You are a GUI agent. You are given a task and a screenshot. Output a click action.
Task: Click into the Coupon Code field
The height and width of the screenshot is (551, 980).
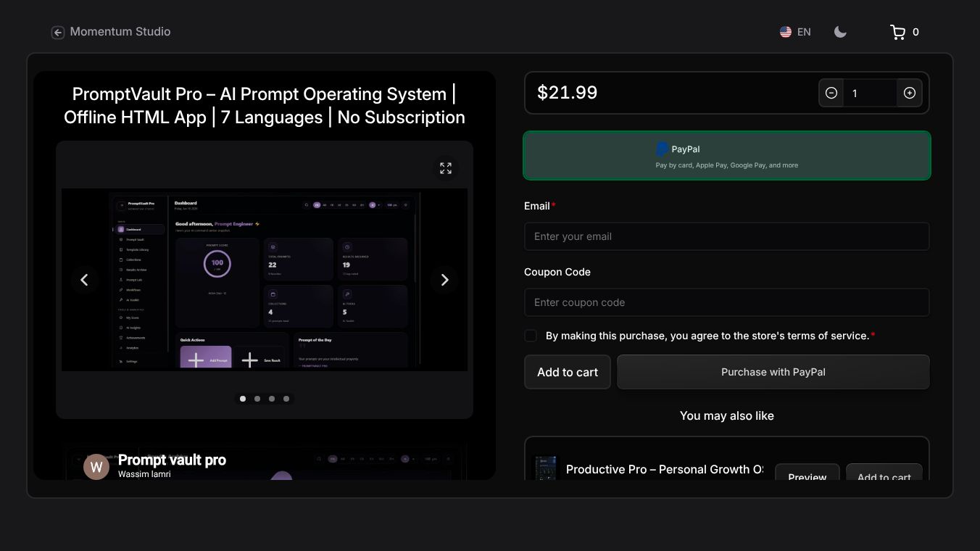pyautogui.click(x=727, y=302)
